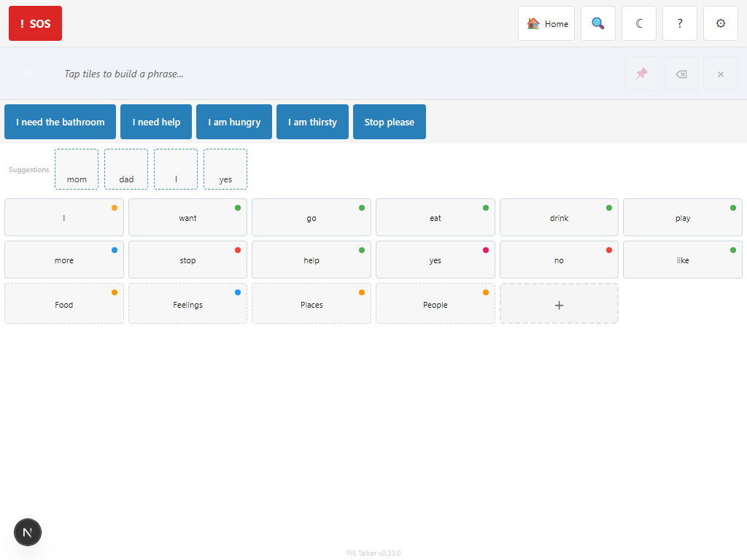
Task: Open the Next.js dev tools badge
Action: click(x=28, y=532)
